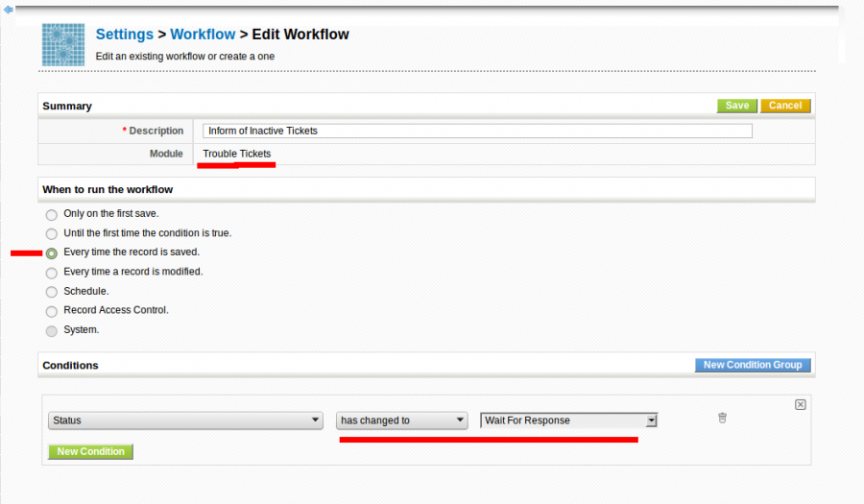Select 'Until the first time the condition is true'
Viewport: 864px width, 504px height.
pyautogui.click(x=52, y=233)
